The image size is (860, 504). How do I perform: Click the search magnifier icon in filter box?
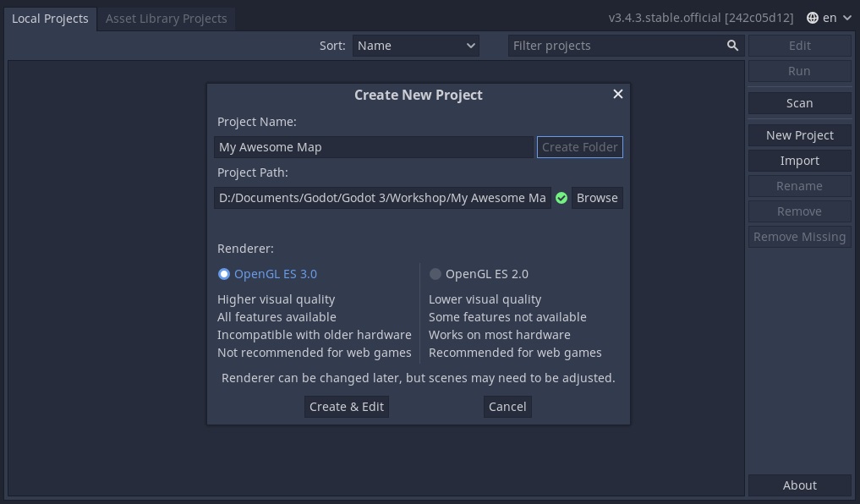click(x=732, y=46)
